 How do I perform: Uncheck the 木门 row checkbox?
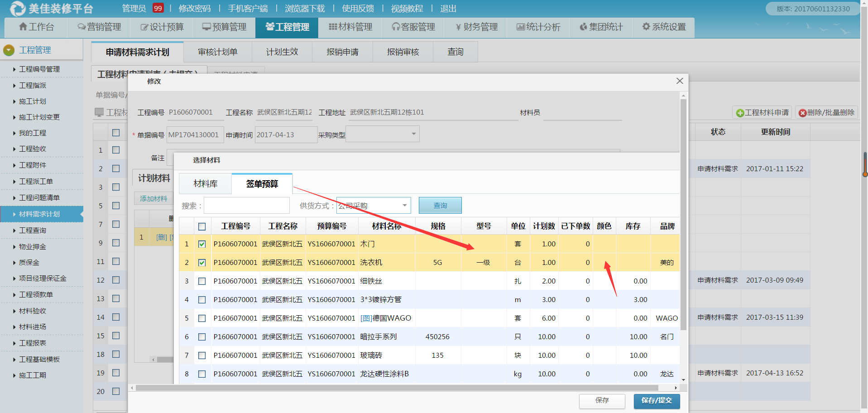(202, 244)
